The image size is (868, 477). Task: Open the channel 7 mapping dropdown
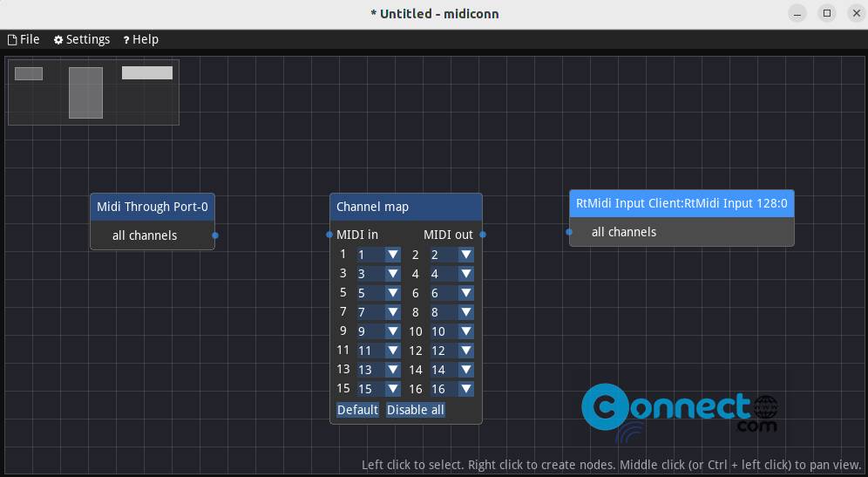coord(378,312)
